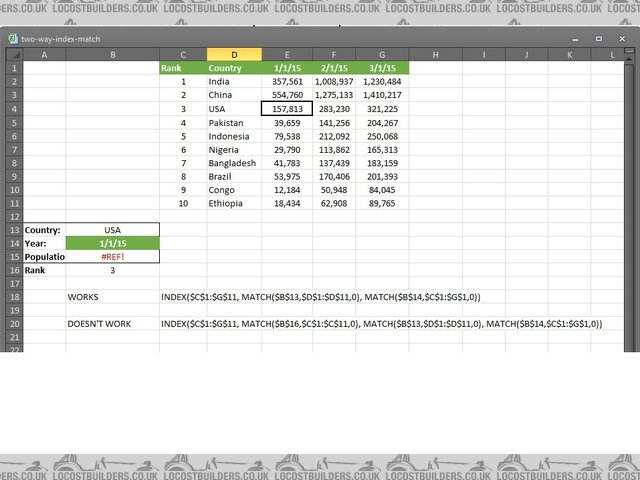
Task: Select the formula text next to DOESN'T WORK
Action: click(x=380, y=324)
